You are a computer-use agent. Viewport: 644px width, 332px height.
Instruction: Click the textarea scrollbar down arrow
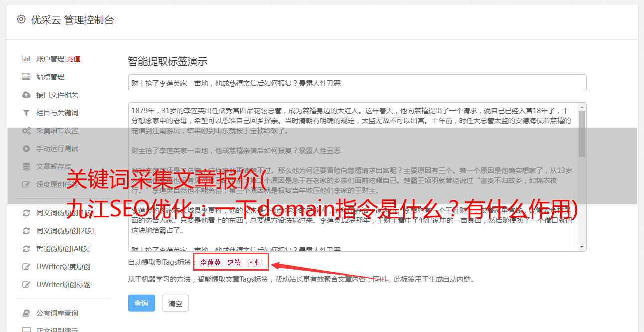[x=582, y=246]
